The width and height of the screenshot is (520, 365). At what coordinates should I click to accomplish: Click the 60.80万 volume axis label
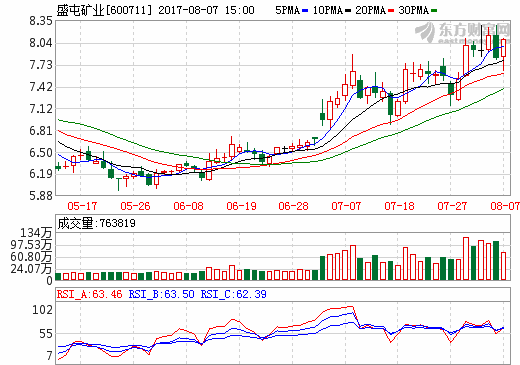[31, 257]
